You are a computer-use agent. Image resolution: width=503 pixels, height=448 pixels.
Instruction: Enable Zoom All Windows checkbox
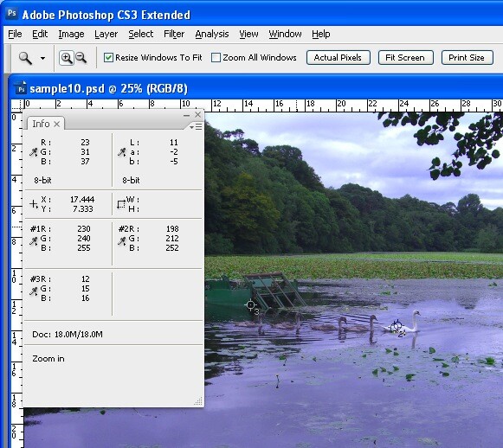[x=216, y=58]
